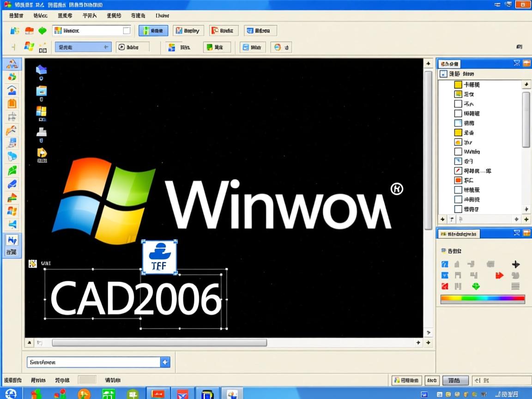
Task: Open the dropdown field at the bottom left
Action: (x=165, y=362)
